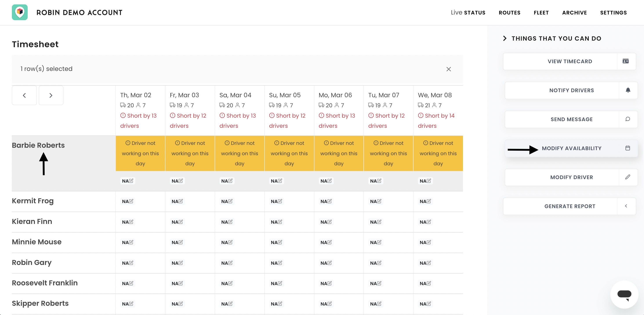The height and width of the screenshot is (315, 644).
Task: Click the Timesheet heading
Action: click(35, 44)
